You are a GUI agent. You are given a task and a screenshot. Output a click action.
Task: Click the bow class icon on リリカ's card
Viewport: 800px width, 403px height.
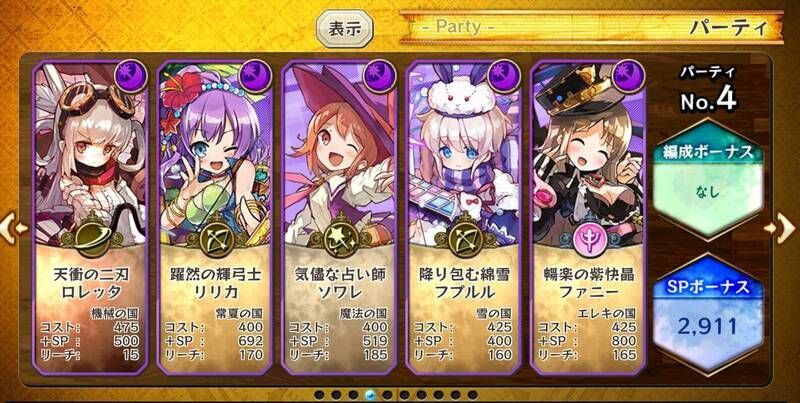215,240
